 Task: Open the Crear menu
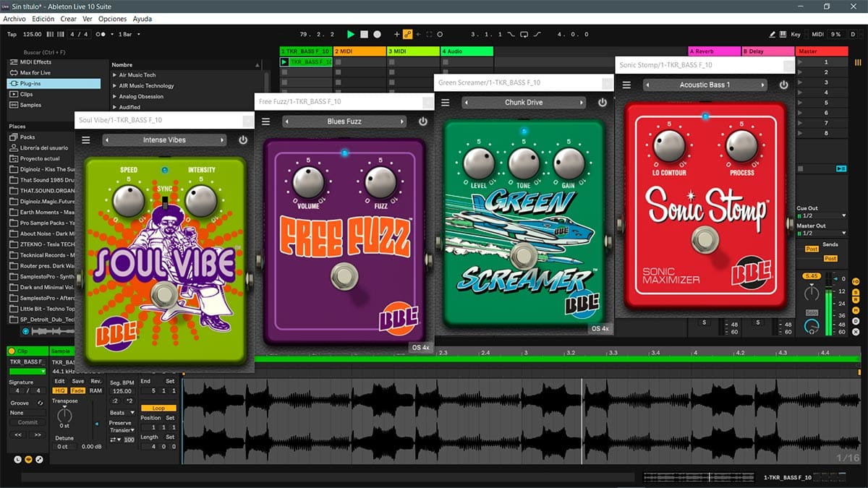(68, 19)
